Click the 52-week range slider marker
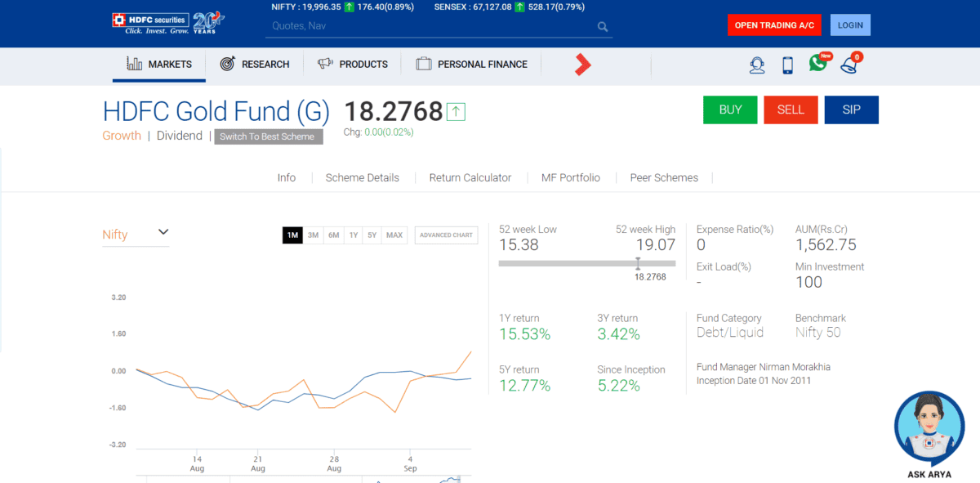The width and height of the screenshot is (980, 483). 638,264
